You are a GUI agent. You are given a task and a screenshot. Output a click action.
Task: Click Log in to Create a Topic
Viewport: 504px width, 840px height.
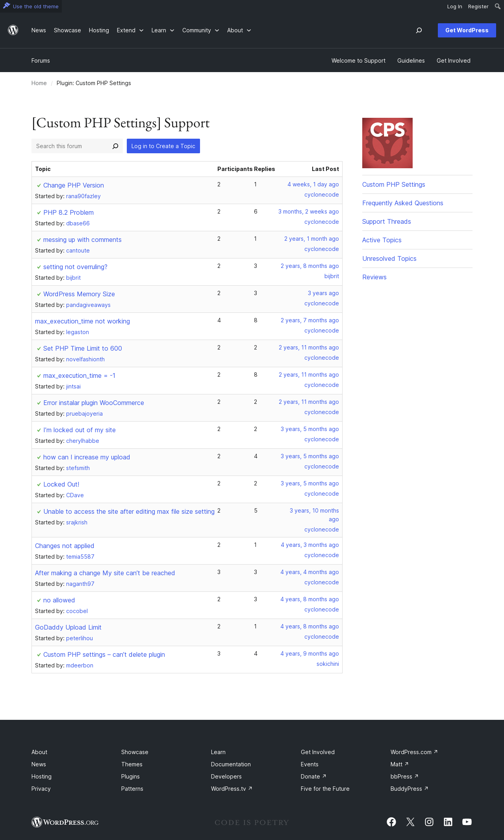pyautogui.click(x=163, y=146)
